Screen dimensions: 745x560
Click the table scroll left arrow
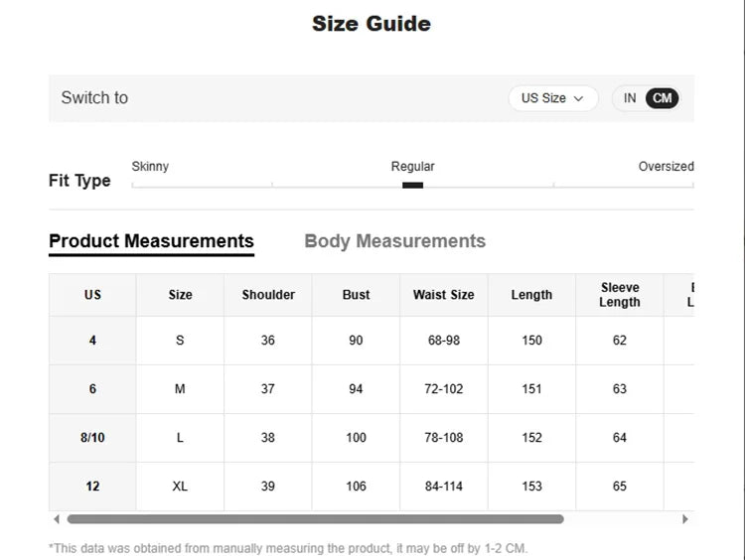point(57,519)
